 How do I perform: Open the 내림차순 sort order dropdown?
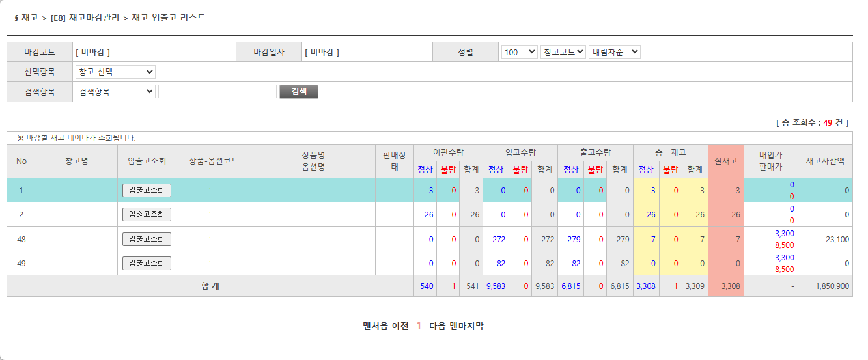pos(614,52)
